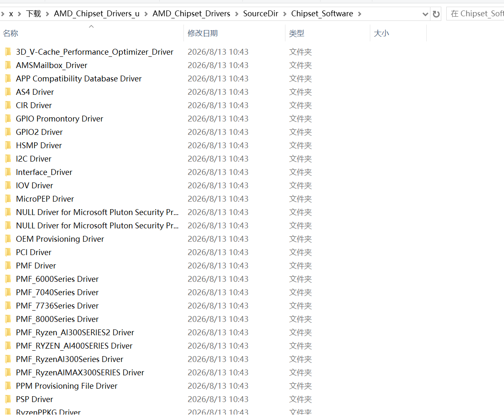Click the AS4 Driver folder name
Viewport: 504px width, 420px height.
(35, 92)
